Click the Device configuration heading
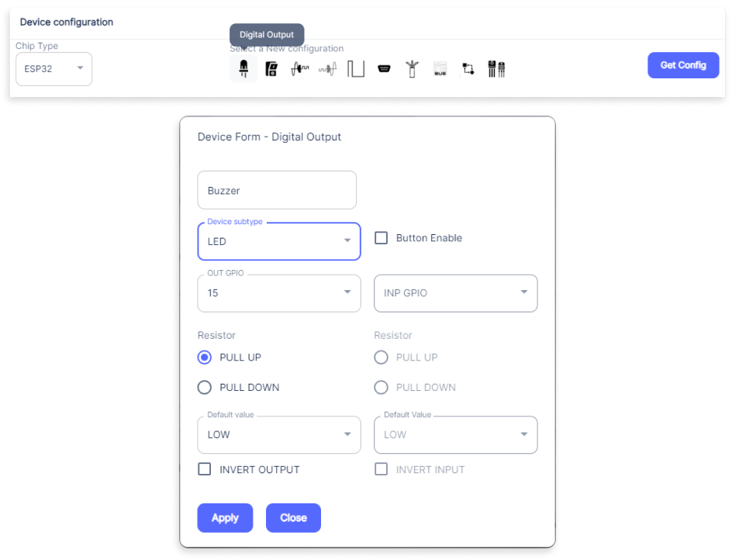Screen dimensions: 732x560 click(x=66, y=22)
